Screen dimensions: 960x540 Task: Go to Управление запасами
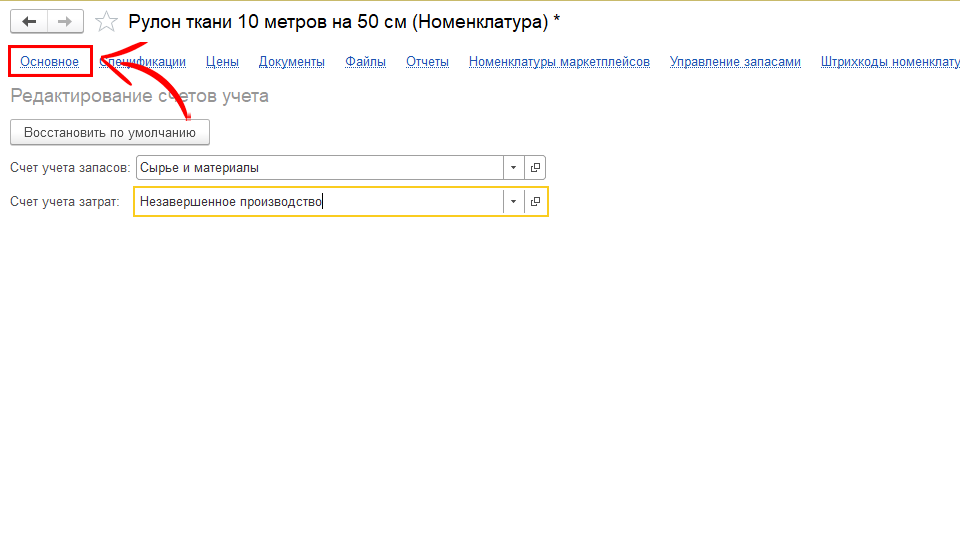(735, 62)
